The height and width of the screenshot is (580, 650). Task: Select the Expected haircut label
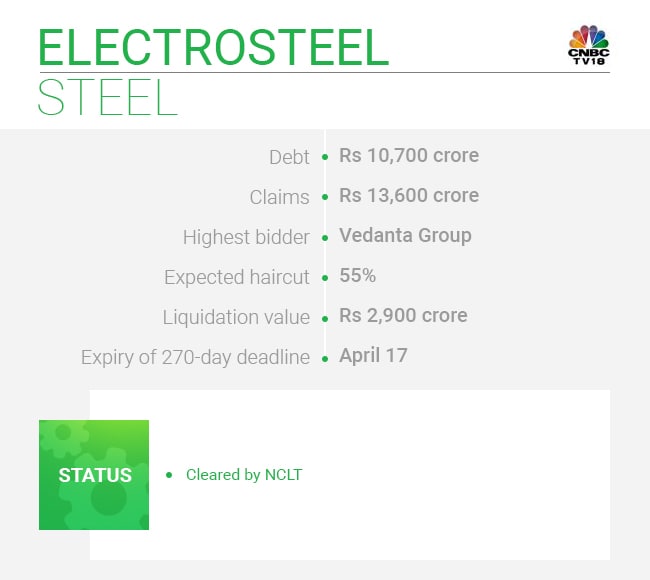click(x=237, y=277)
